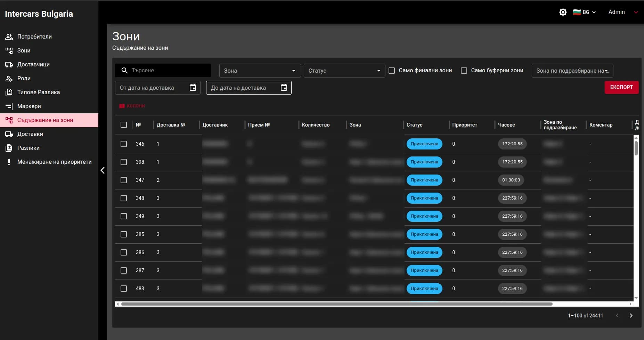This screenshot has height=340, width=644.
Task: Sort by the Часове column header
Action: 506,125
